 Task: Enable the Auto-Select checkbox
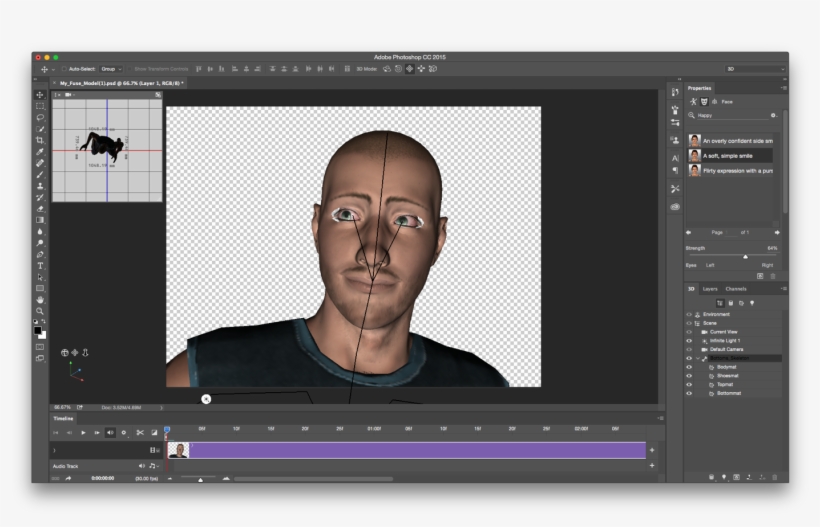(64, 69)
